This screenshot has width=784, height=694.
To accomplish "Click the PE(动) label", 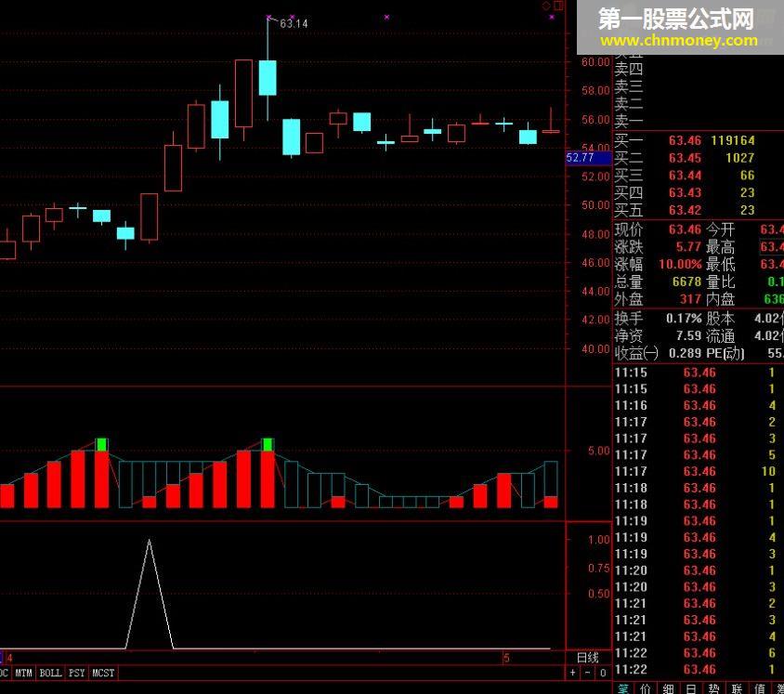I will [x=725, y=353].
